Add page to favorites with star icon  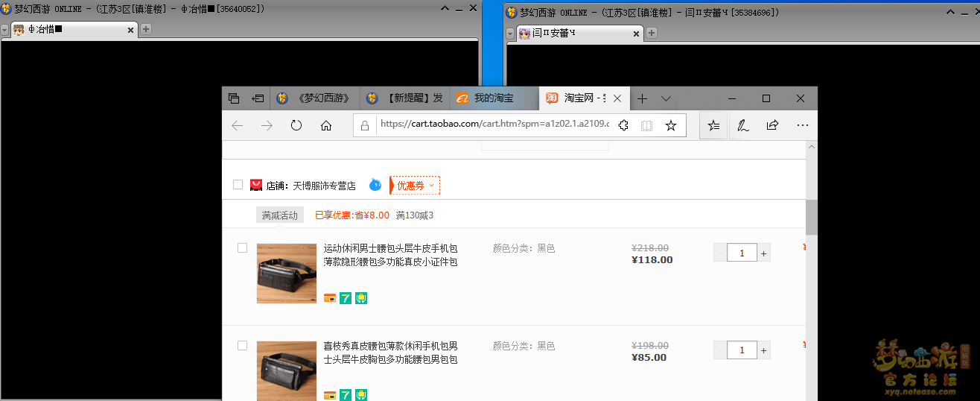(x=671, y=126)
